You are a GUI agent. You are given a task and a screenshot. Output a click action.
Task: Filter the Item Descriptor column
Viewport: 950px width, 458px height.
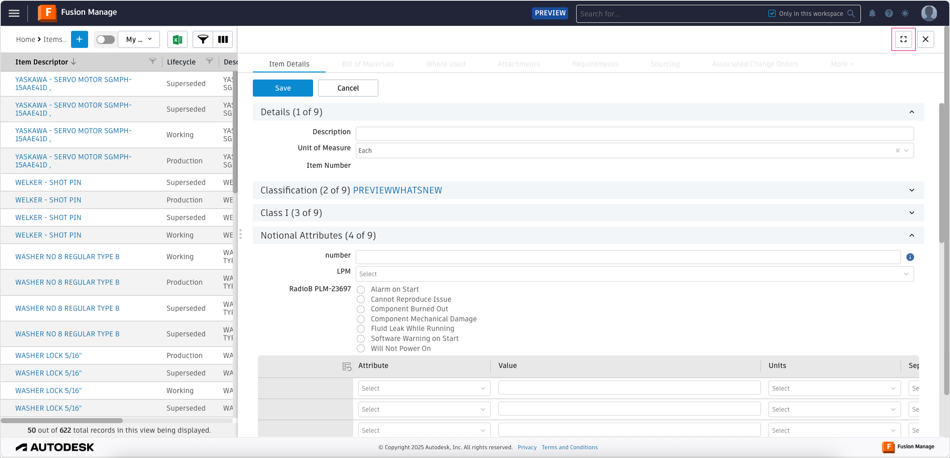coord(153,61)
